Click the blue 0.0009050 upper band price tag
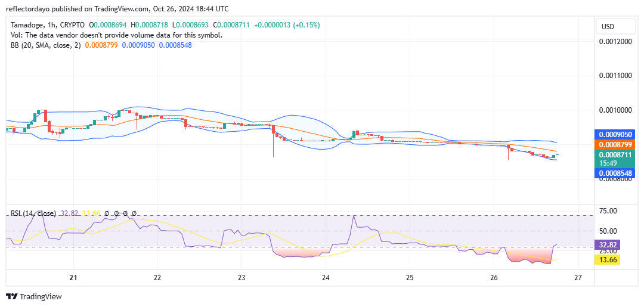 point(615,134)
